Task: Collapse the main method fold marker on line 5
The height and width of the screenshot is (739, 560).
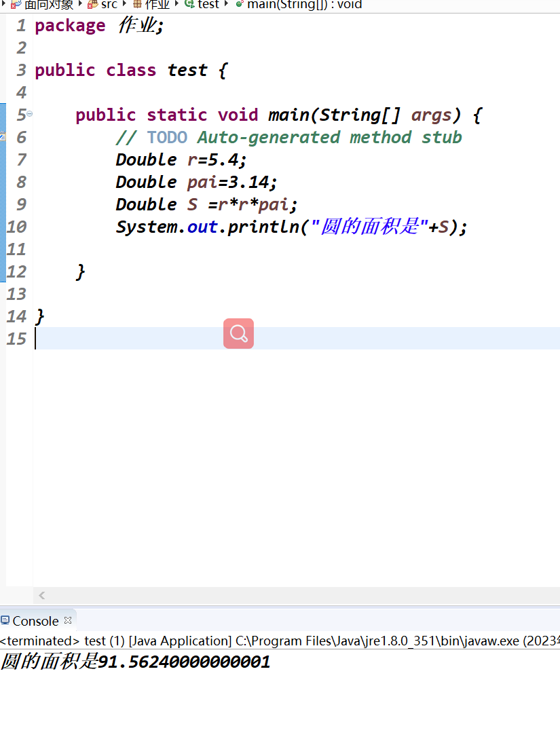Action: tap(30, 113)
